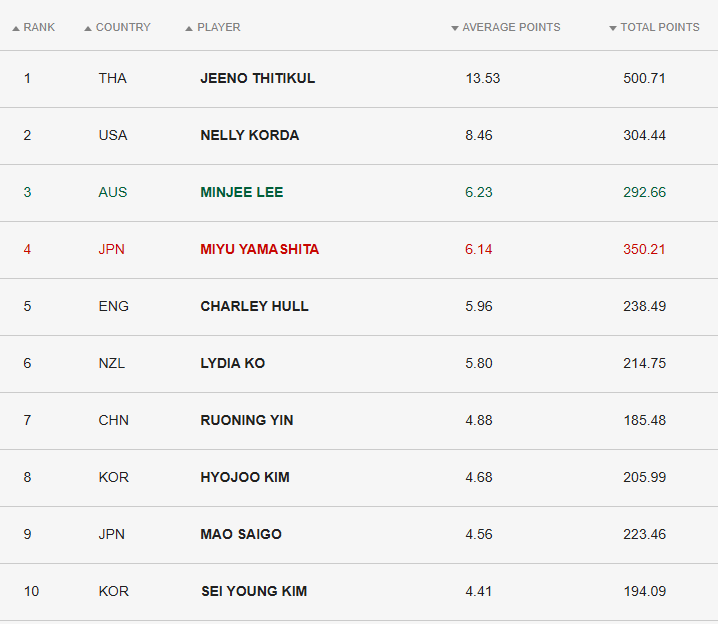Viewport: 718px width, 624px height.
Task: Sort table by Country column
Action: click(123, 27)
